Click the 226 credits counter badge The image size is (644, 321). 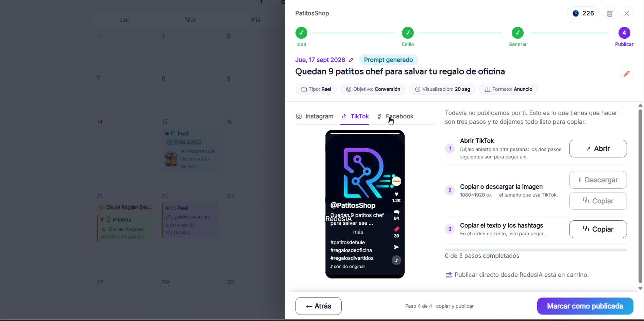tap(583, 13)
